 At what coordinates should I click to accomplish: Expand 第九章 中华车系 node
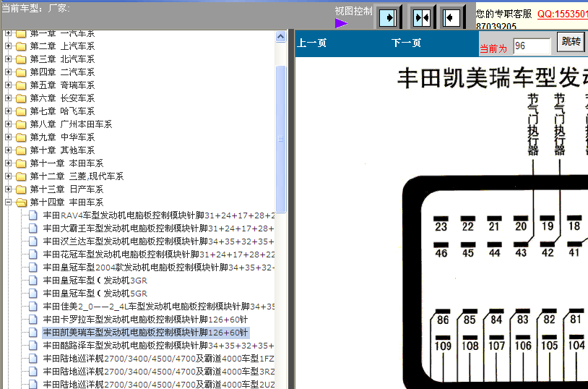coord(8,137)
